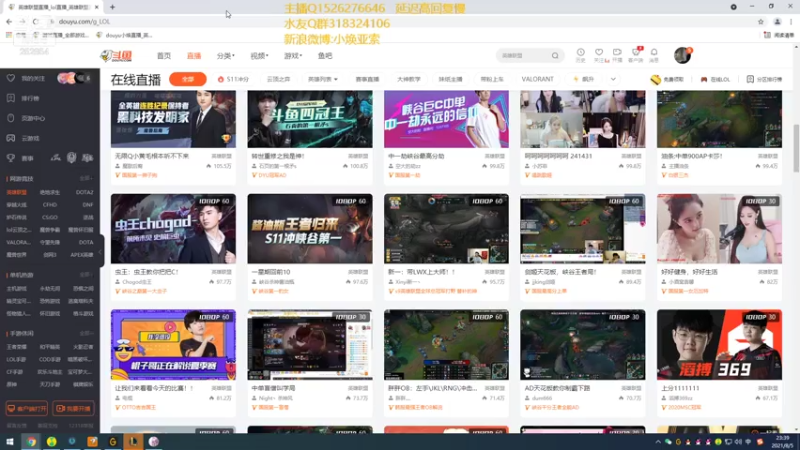Open the 虫王chogod stream thumbnail
The image size is (800, 450).
click(173, 229)
